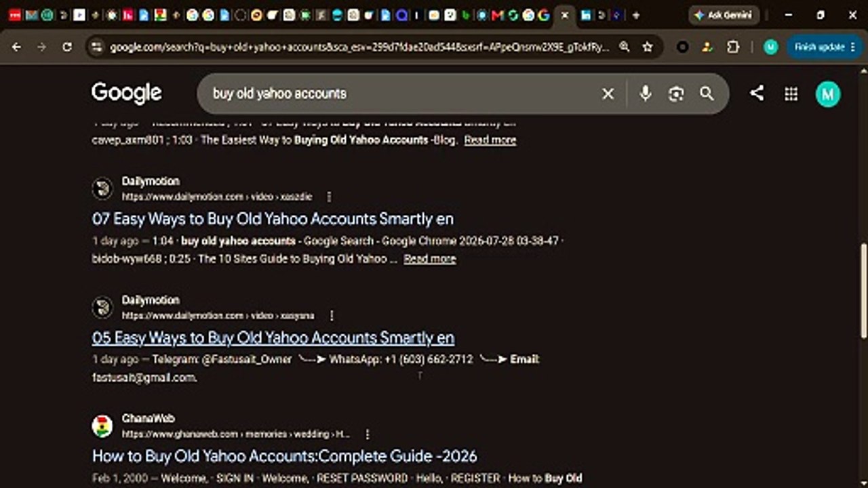Go back to the previous page
This screenshot has width=868, height=488.
point(17,47)
